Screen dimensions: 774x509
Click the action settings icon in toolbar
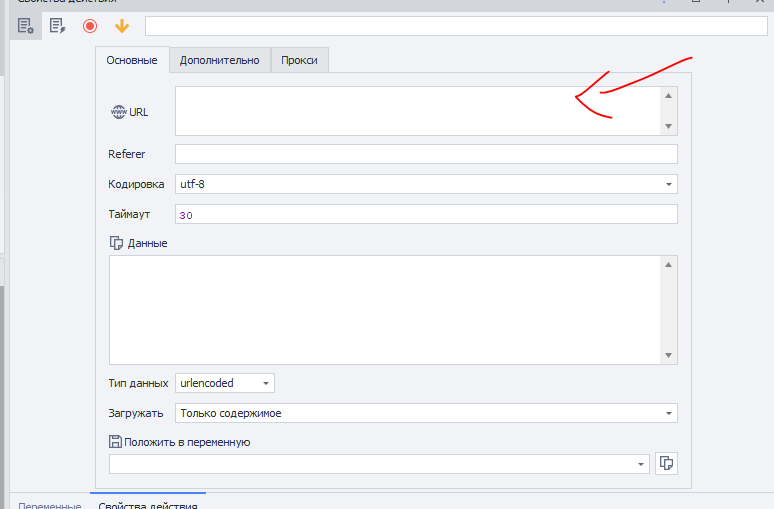(26, 26)
